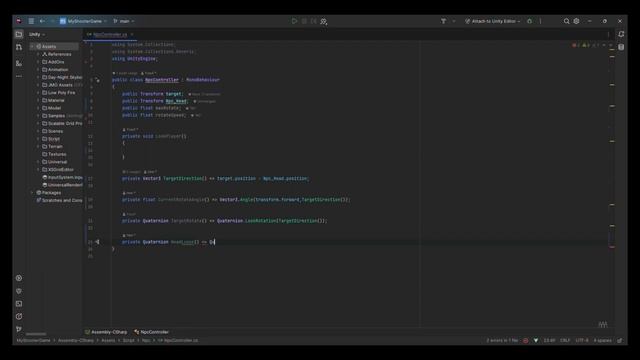Select the Day-Night Skybox folder
Viewport: 640px width, 360px height.
[x=62, y=77]
